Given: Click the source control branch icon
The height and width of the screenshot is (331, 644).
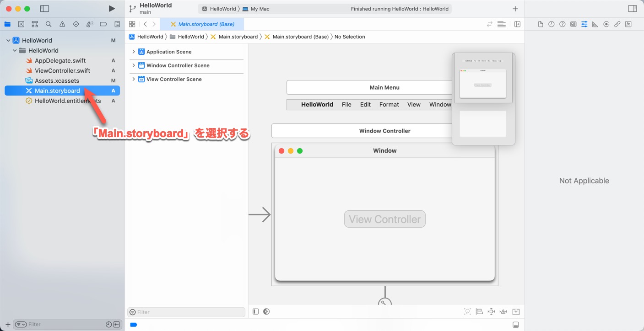Looking at the screenshot, I should pyautogui.click(x=132, y=9).
